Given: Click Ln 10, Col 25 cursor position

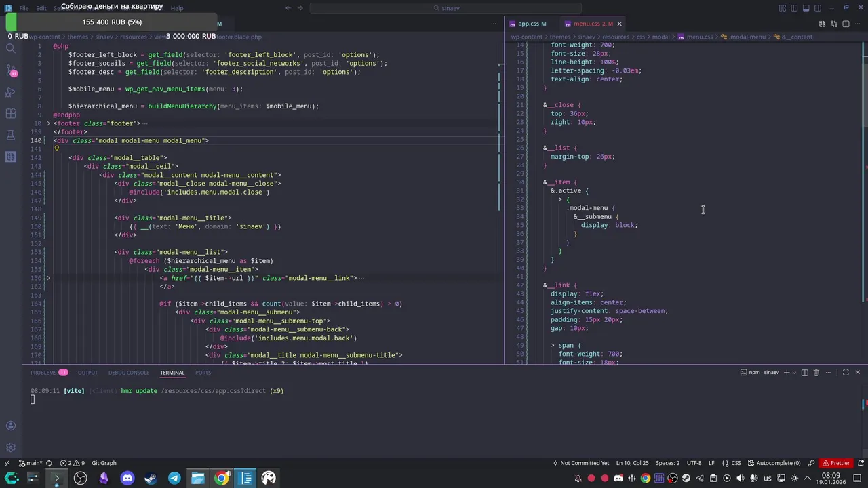Looking at the screenshot, I should point(633,463).
